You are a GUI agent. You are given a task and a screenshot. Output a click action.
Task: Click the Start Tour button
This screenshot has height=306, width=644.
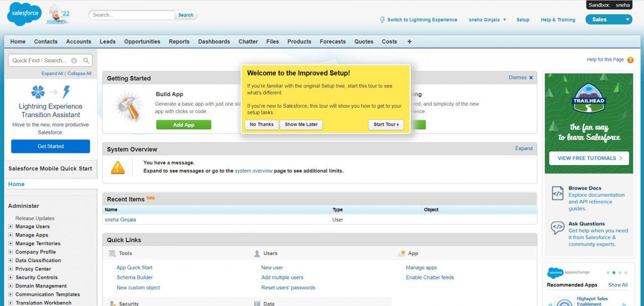(x=385, y=124)
